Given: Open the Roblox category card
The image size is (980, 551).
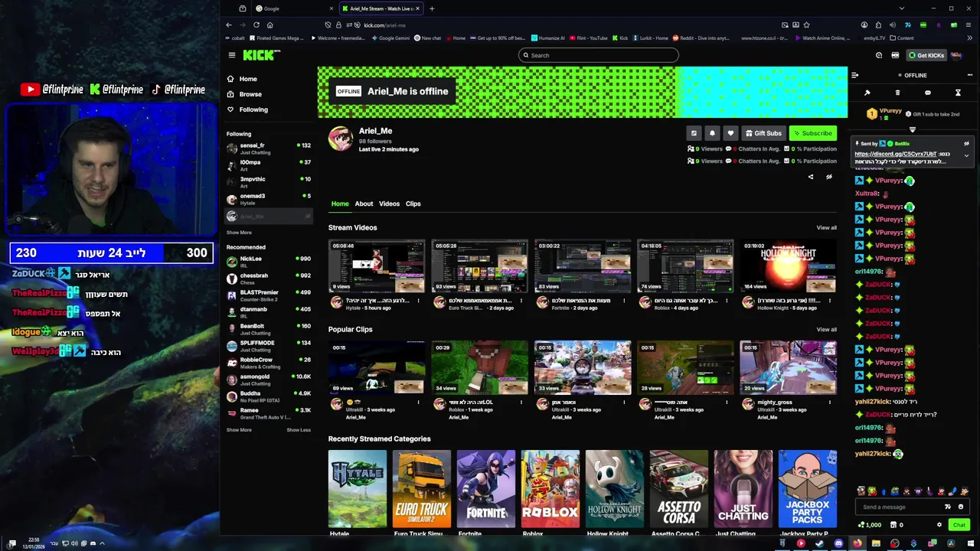Looking at the screenshot, I should 550,489.
